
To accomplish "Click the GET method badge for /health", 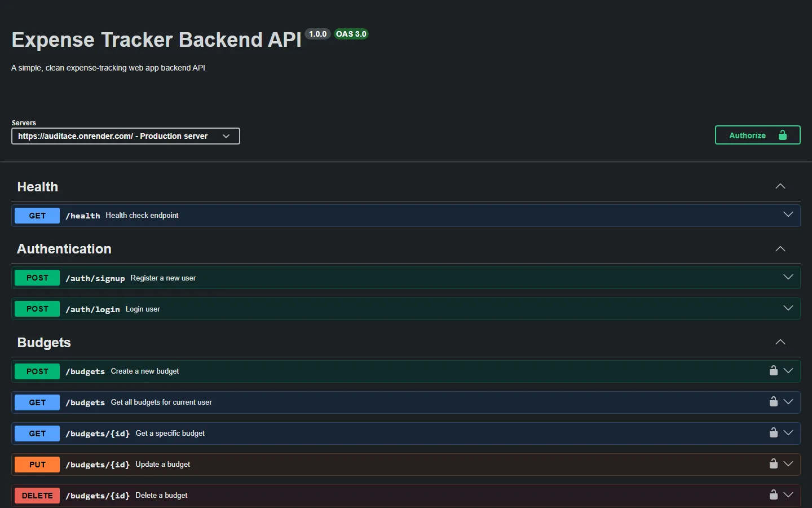I will pyautogui.click(x=37, y=216).
